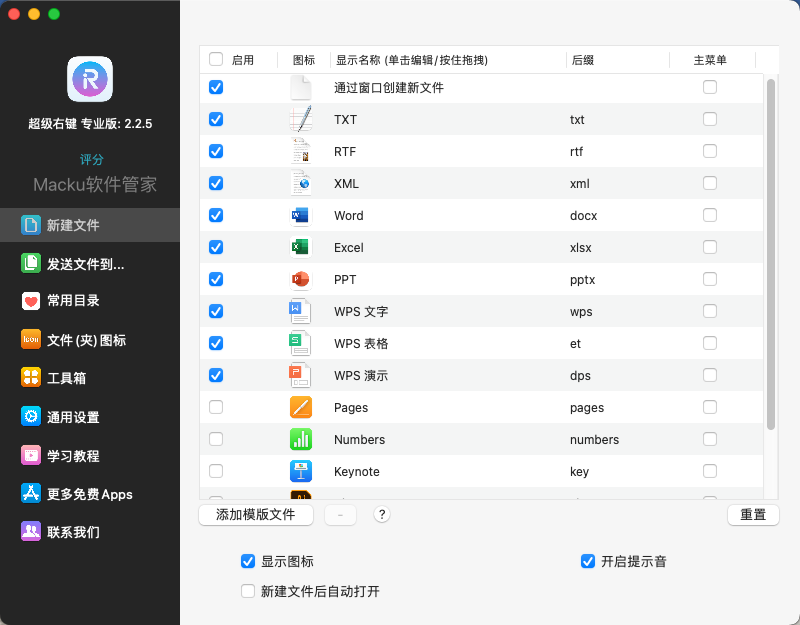Click the 工具箱 sidebar icon
Image resolution: width=800 pixels, height=625 pixels.
(x=31, y=378)
